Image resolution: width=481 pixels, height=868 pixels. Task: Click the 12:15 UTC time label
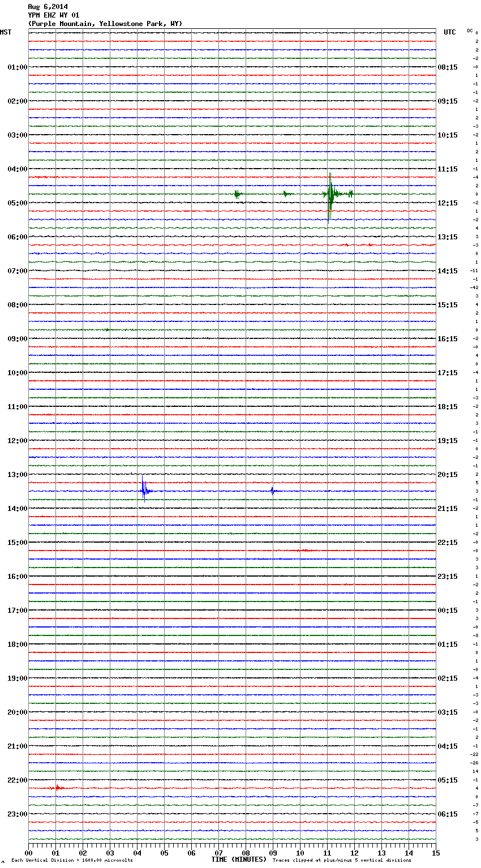coord(448,203)
